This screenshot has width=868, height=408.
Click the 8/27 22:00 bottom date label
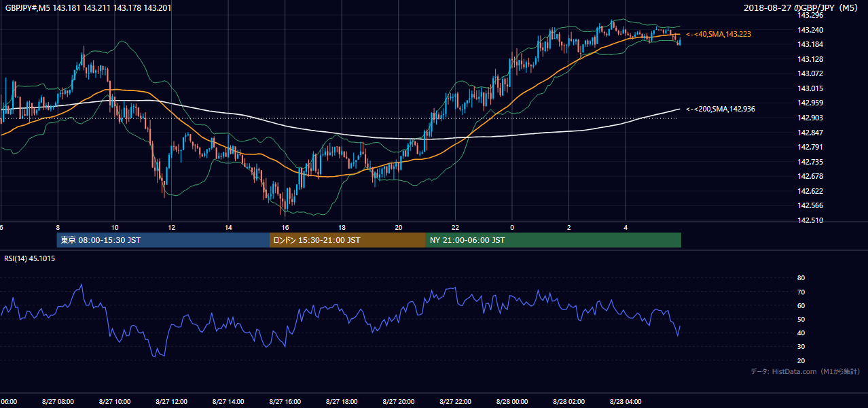455,402
